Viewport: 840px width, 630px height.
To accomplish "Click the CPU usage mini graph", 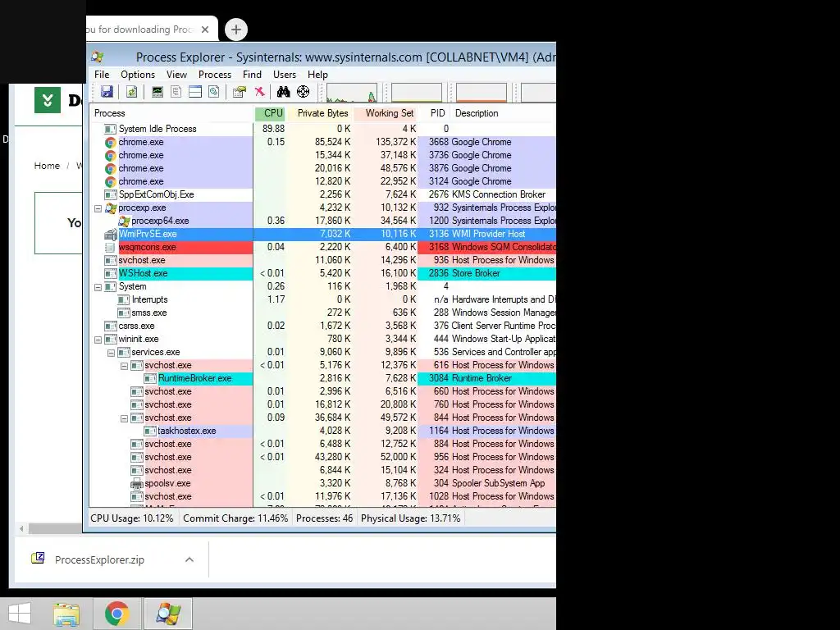I will (352, 92).
